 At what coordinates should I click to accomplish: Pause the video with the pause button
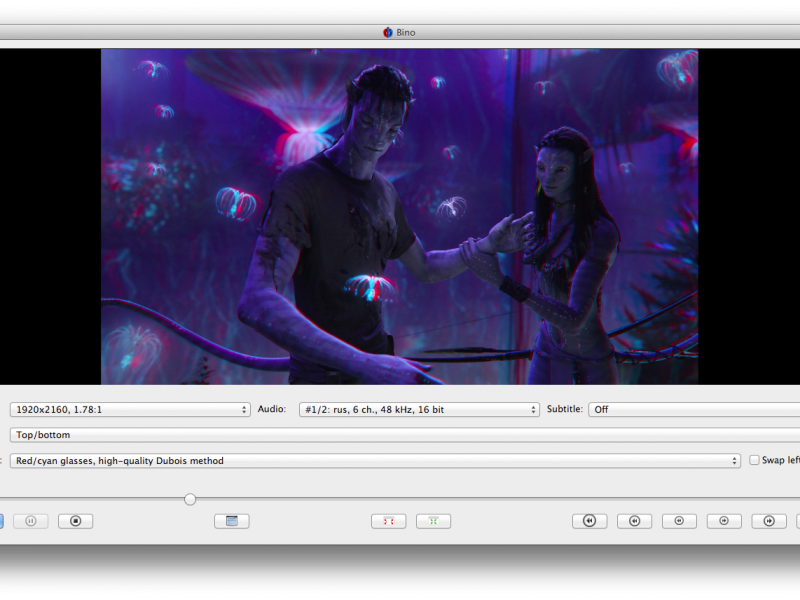31,521
